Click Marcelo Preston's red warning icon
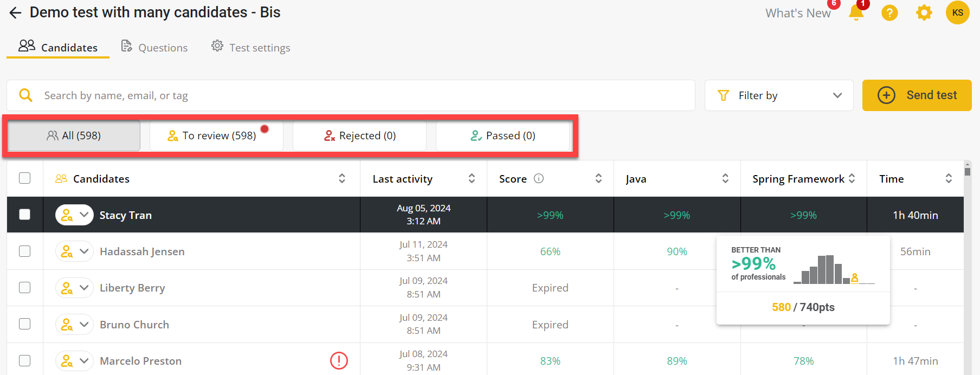 tap(339, 361)
